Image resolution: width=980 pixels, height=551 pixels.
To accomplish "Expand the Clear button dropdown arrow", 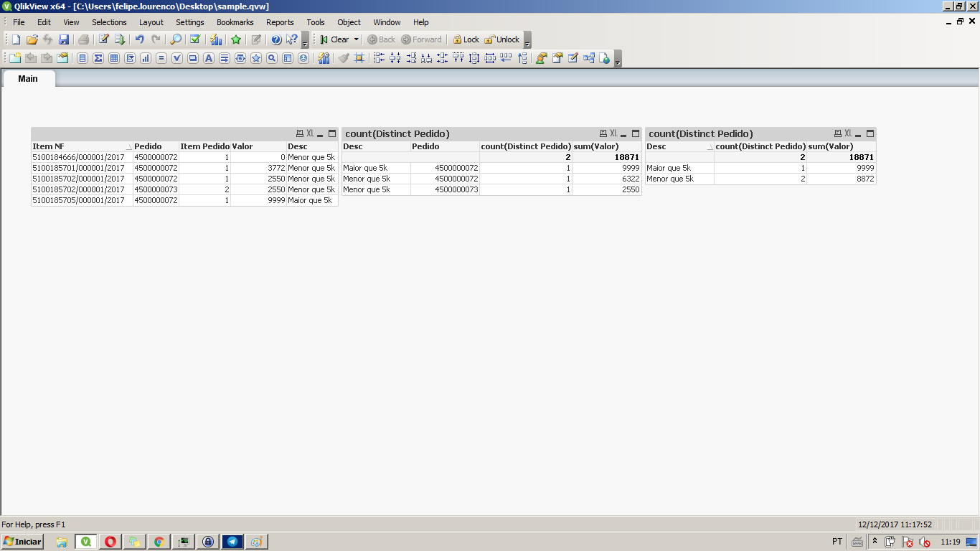I will tap(357, 39).
